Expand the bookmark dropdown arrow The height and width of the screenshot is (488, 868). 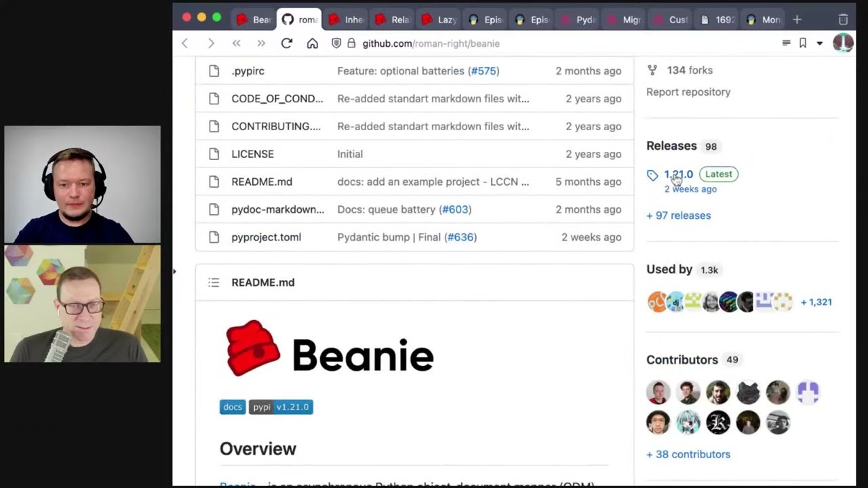pos(819,43)
